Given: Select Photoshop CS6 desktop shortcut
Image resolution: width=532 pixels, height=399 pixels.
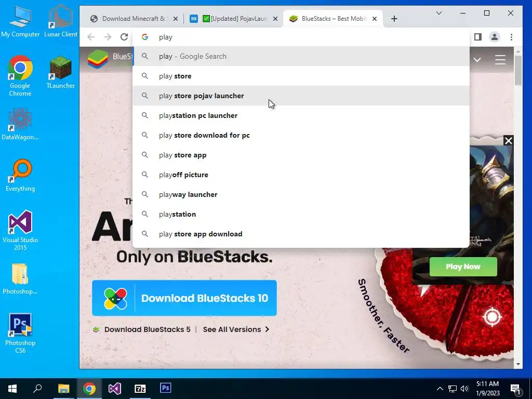Looking at the screenshot, I should (20, 333).
